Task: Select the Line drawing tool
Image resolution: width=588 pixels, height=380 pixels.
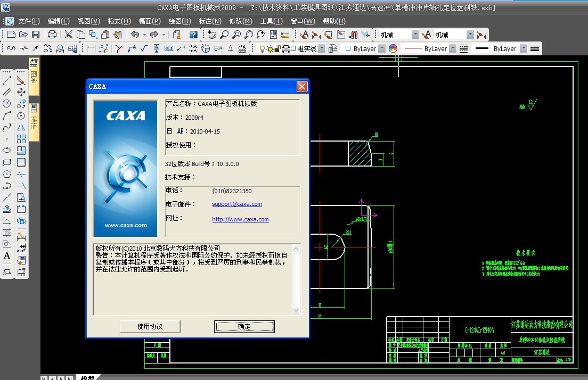Action: pos(7,81)
